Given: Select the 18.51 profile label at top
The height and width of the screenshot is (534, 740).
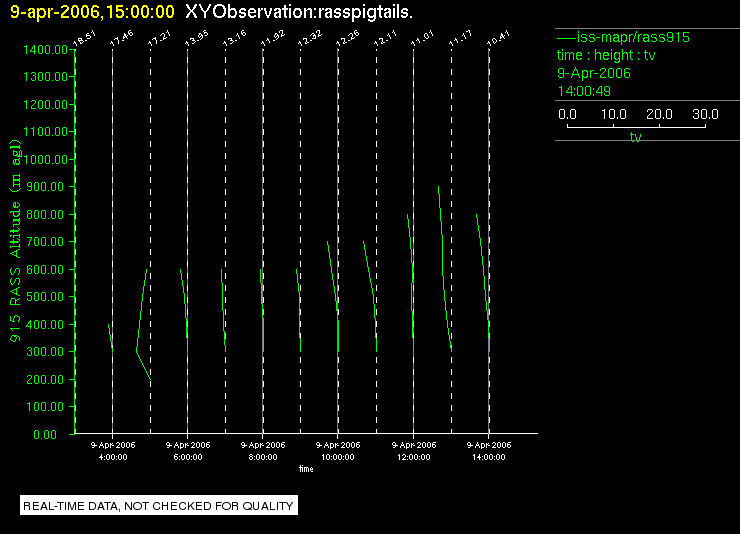Looking at the screenshot, I should click(84, 39).
